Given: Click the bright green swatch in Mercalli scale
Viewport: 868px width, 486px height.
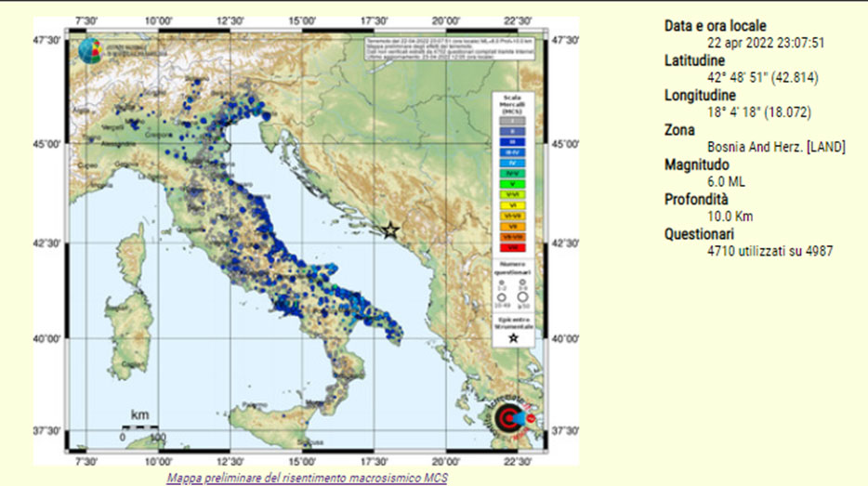Looking at the screenshot, I should (x=512, y=184).
